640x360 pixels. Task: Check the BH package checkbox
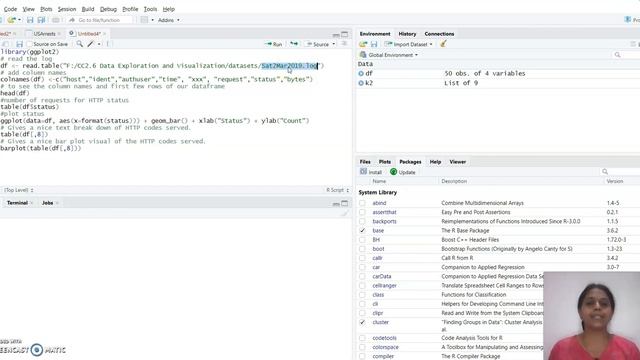(x=362, y=240)
